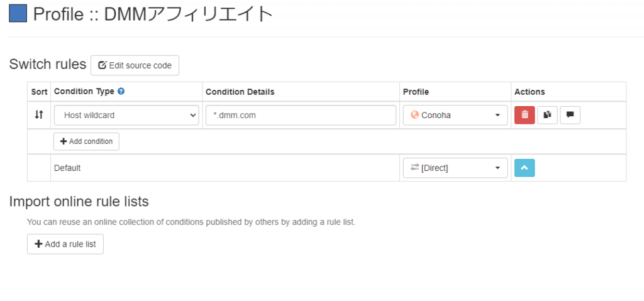
Task: Click the Add a rule list button
Action: tap(65, 244)
